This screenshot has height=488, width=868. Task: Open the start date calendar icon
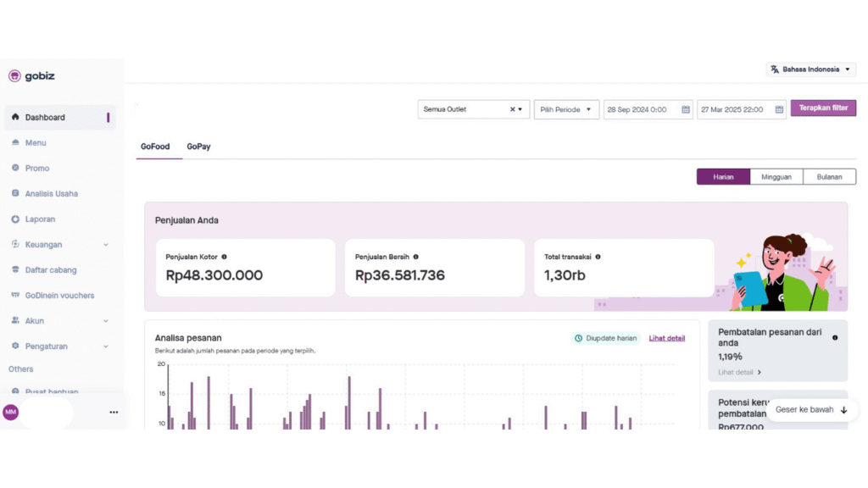(686, 109)
